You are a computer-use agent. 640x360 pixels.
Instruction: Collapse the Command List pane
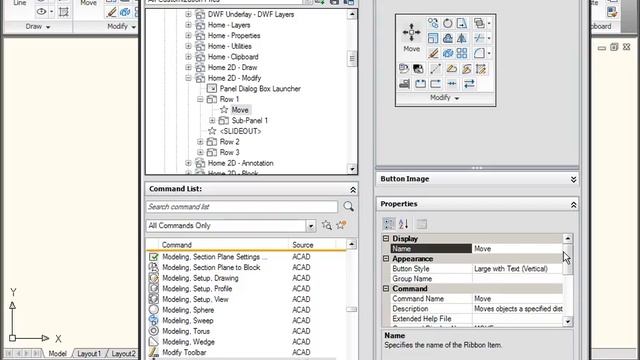tap(353, 189)
